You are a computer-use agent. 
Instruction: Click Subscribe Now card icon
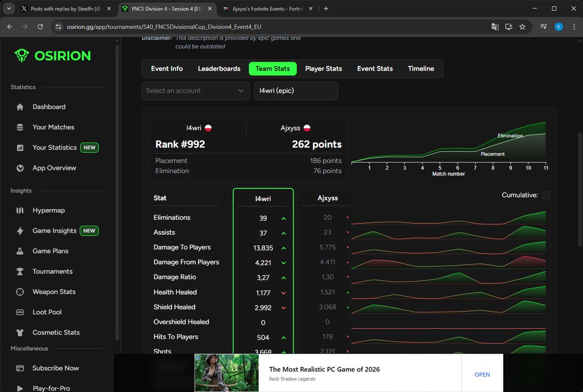point(20,368)
